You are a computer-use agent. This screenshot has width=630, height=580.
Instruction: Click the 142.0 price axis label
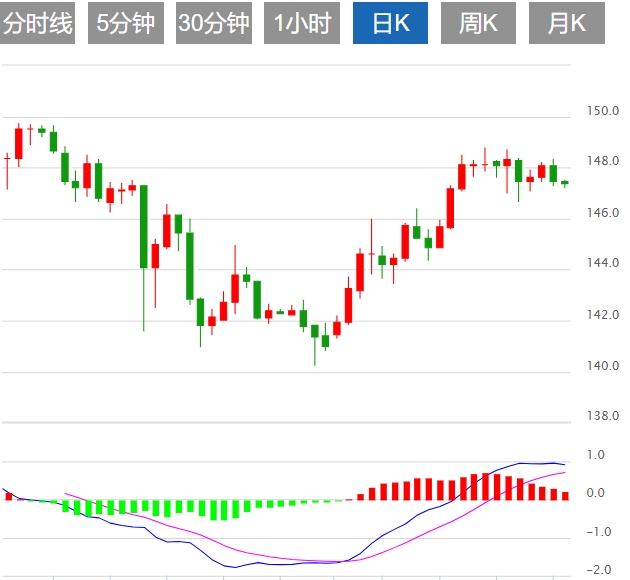[603, 314]
